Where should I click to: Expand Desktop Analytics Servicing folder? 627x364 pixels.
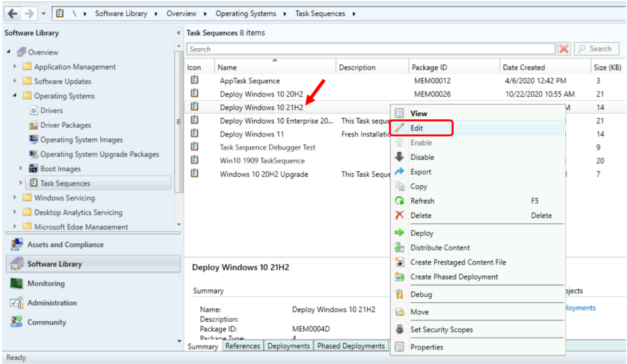pyautogui.click(x=15, y=212)
